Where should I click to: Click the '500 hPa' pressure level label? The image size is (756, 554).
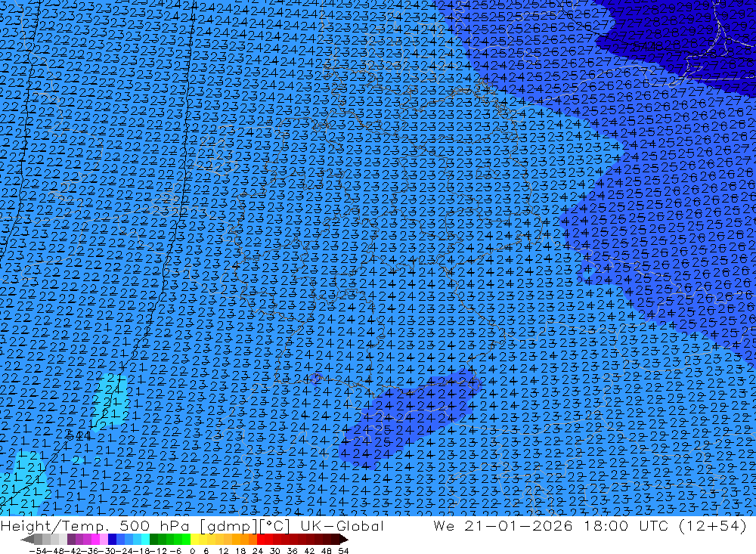click(153, 525)
